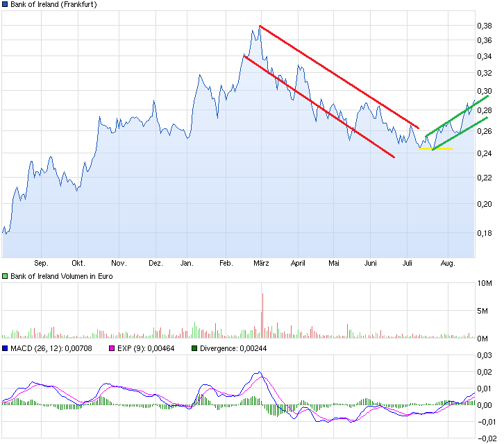Click the 'Divergence: 0,00244' label
The height and width of the screenshot is (444, 504).
pyautogui.click(x=233, y=348)
